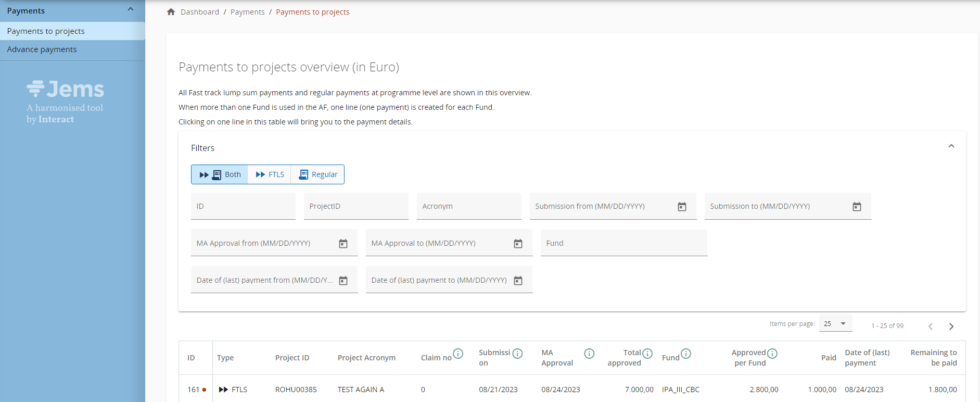Switch filter to FTLS payments

click(x=270, y=174)
